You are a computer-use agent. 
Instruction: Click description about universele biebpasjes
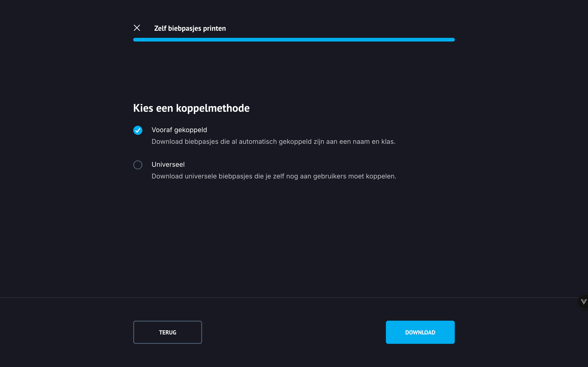click(x=274, y=176)
